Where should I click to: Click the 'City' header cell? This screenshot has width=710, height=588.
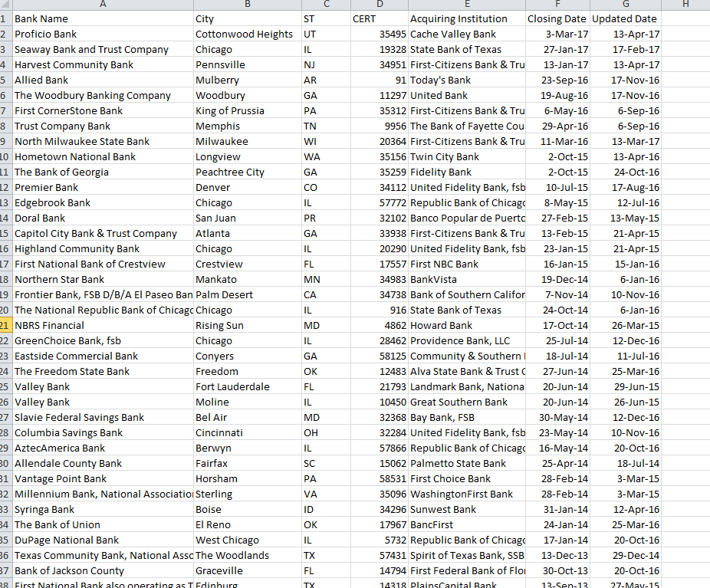coord(247,19)
